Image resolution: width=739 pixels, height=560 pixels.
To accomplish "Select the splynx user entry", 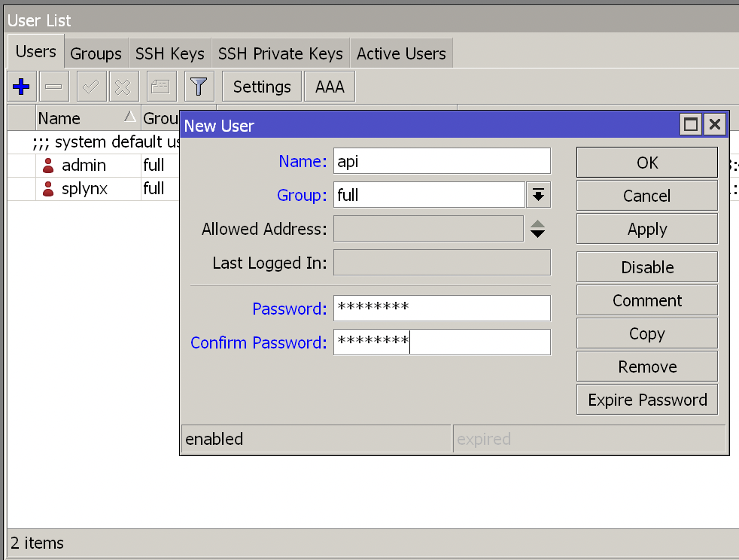I will point(84,189).
